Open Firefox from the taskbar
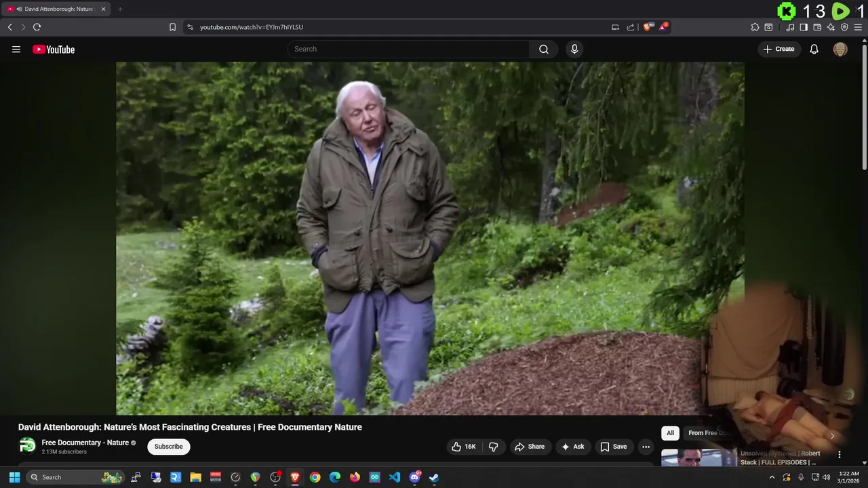 (355, 477)
